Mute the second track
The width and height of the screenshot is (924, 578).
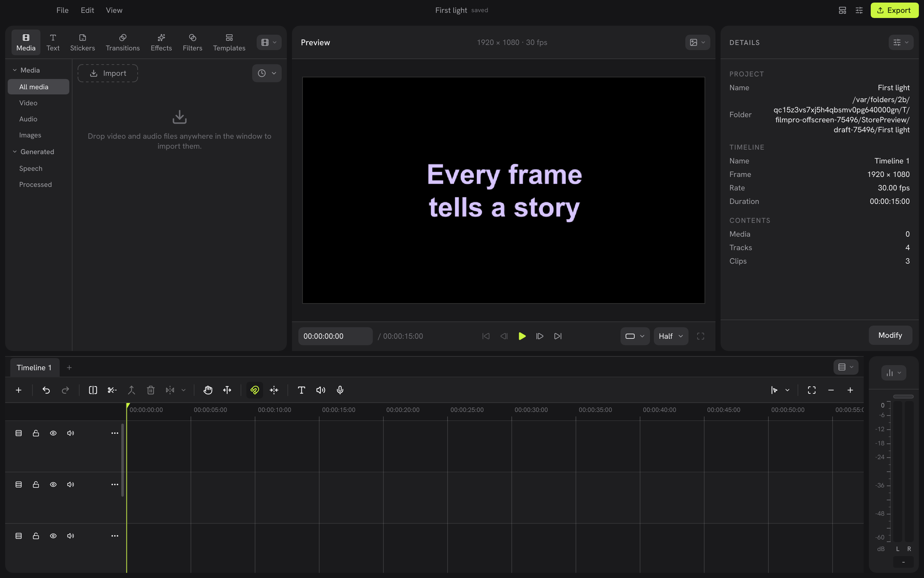coord(70,484)
